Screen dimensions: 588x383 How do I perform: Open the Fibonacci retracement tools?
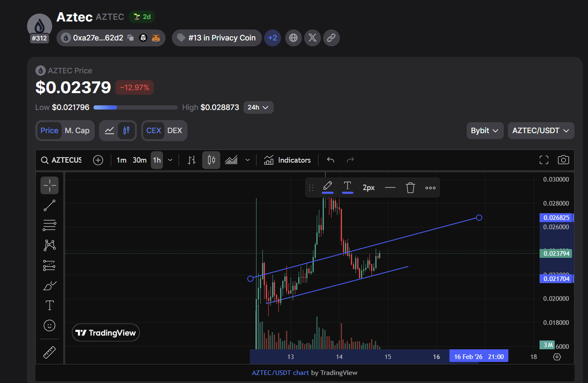[49, 226]
